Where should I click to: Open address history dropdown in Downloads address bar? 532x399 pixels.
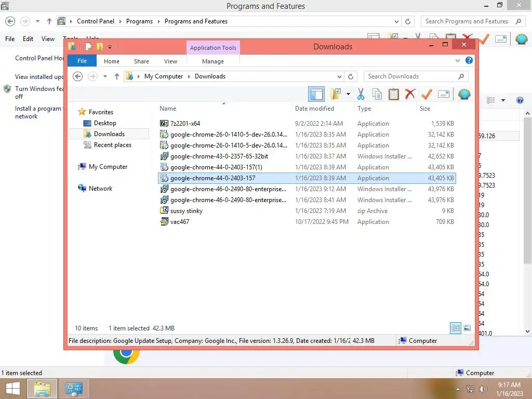(x=339, y=76)
